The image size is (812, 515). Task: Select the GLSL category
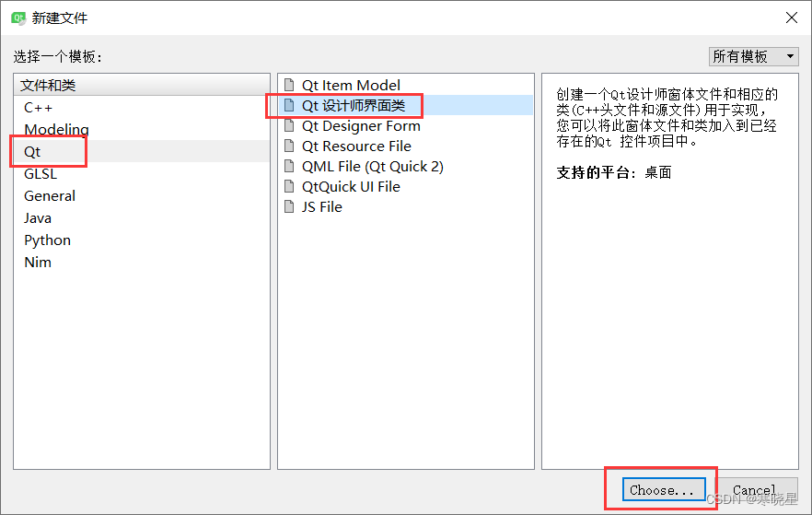pyautogui.click(x=142, y=173)
